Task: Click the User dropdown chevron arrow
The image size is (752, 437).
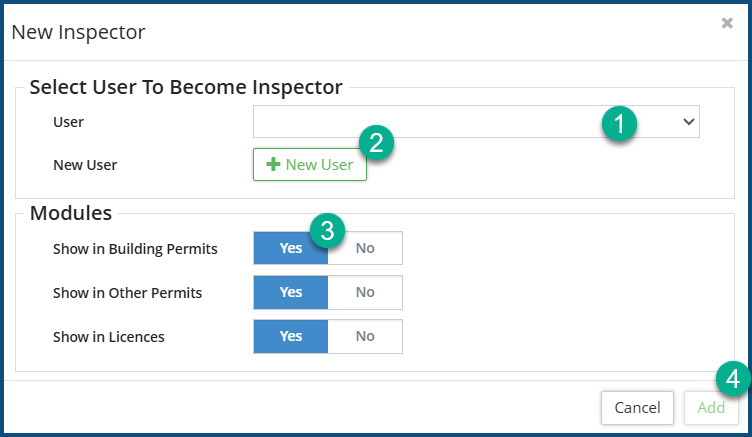Action: click(688, 122)
